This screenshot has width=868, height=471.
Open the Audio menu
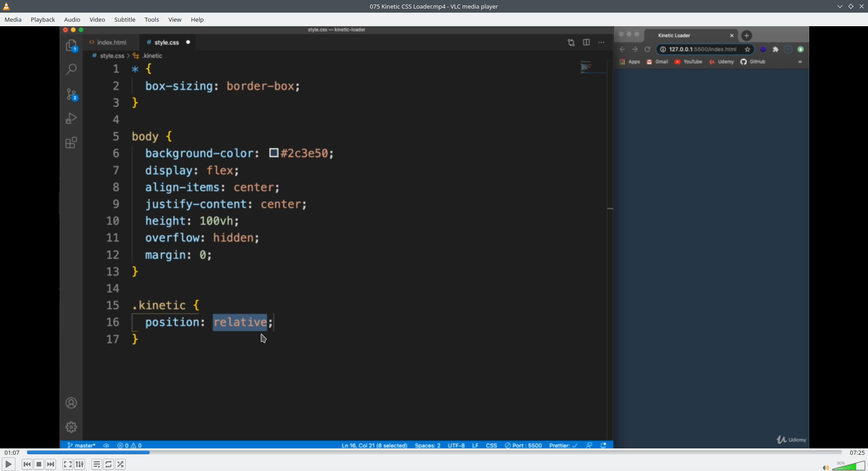pyautogui.click(x=72, y=19)
